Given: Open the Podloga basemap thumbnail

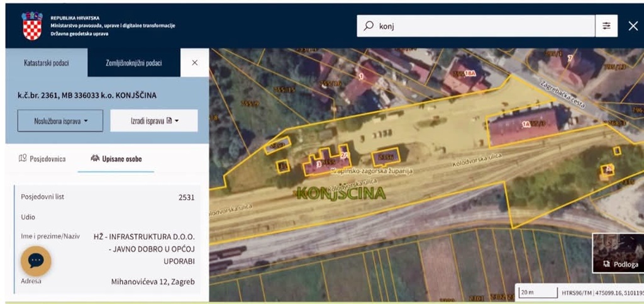Looking at the screenshot, I should [x=617, y=253].
